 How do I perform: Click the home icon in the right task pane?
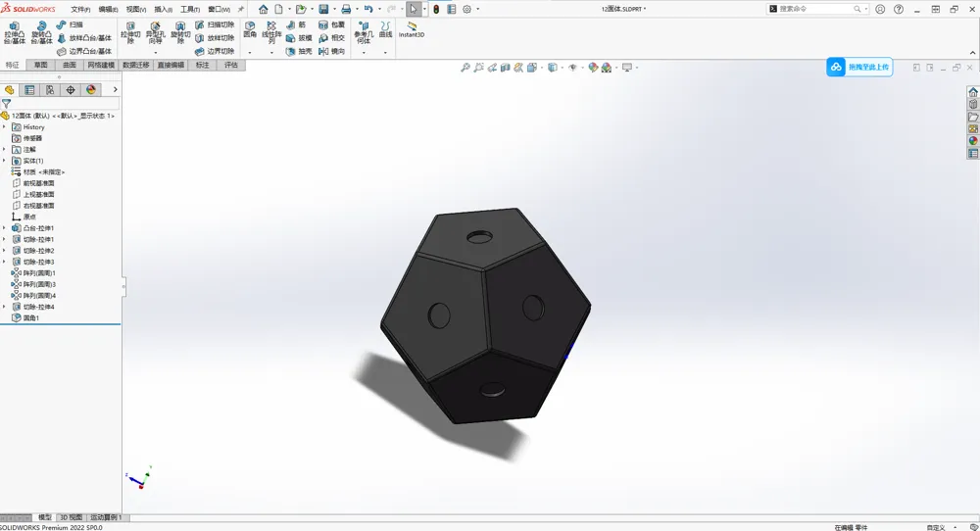tap(973, 92)
